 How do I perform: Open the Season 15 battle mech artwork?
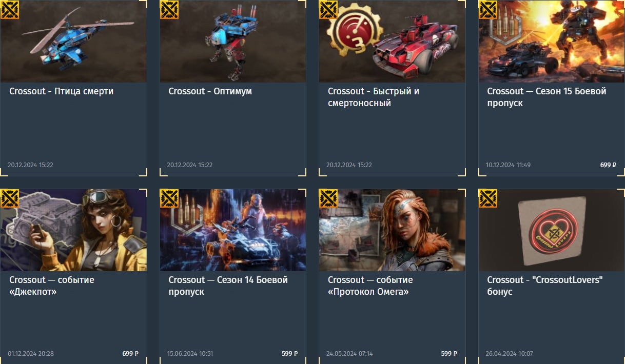[552, 41]
